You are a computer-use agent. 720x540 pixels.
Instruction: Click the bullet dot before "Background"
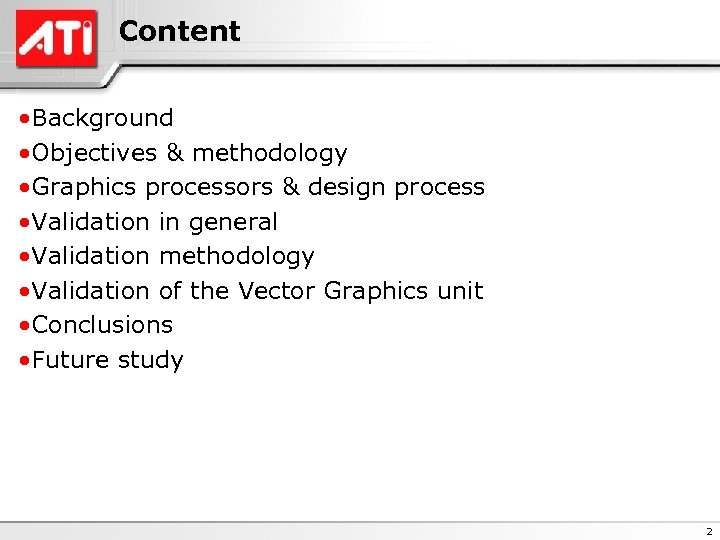point(22,119)
